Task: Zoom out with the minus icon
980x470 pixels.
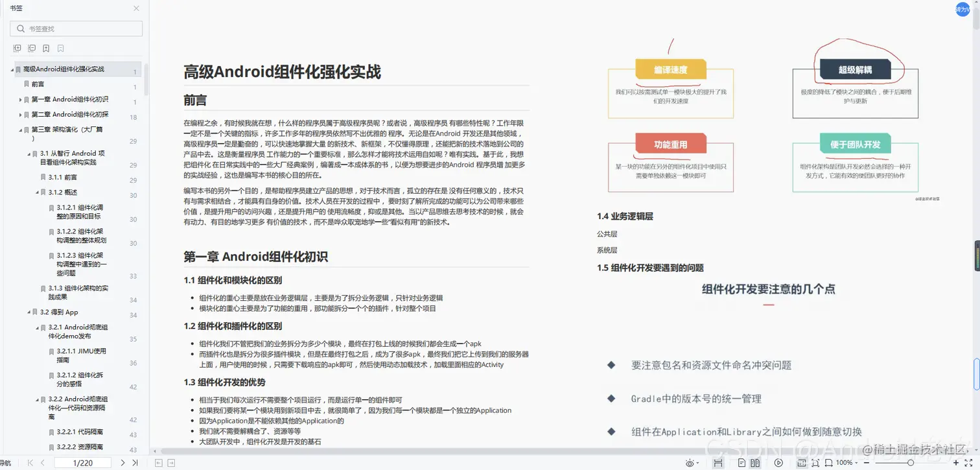Action: [867, 462]
